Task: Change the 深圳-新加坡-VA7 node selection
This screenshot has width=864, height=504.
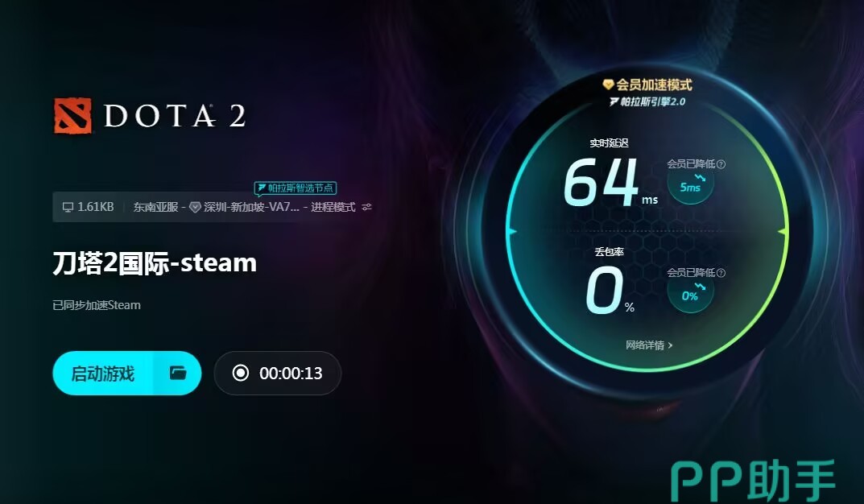Action: coord(251,207)
